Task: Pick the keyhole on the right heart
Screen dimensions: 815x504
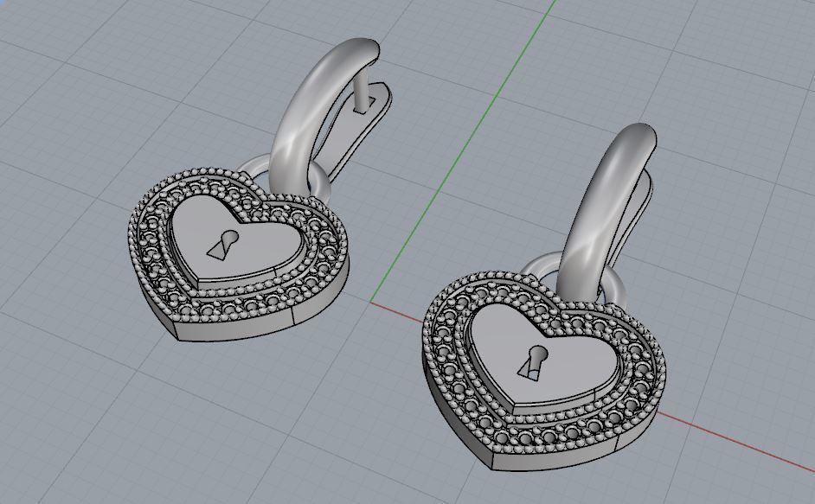Action: coord(533,362)
